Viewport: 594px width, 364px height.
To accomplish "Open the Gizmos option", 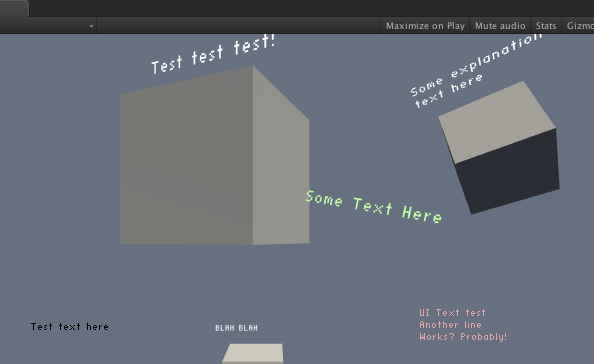I will pos(578,26).
